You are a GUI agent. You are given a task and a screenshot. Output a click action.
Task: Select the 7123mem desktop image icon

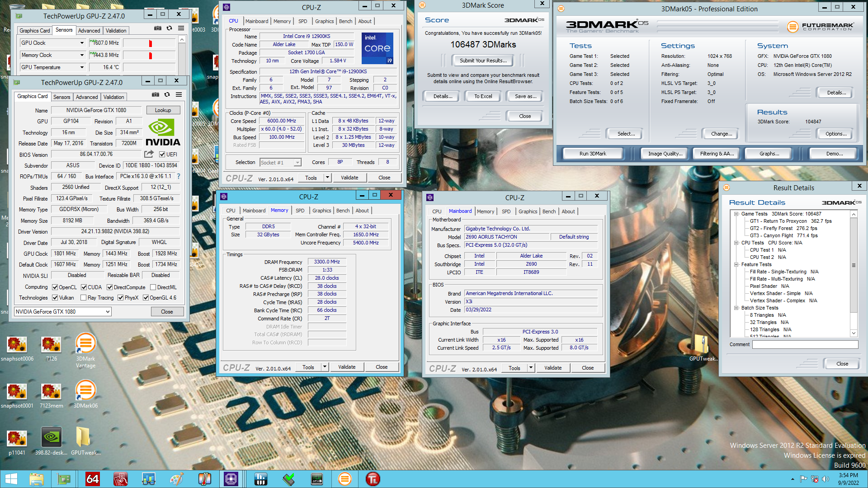52,395
